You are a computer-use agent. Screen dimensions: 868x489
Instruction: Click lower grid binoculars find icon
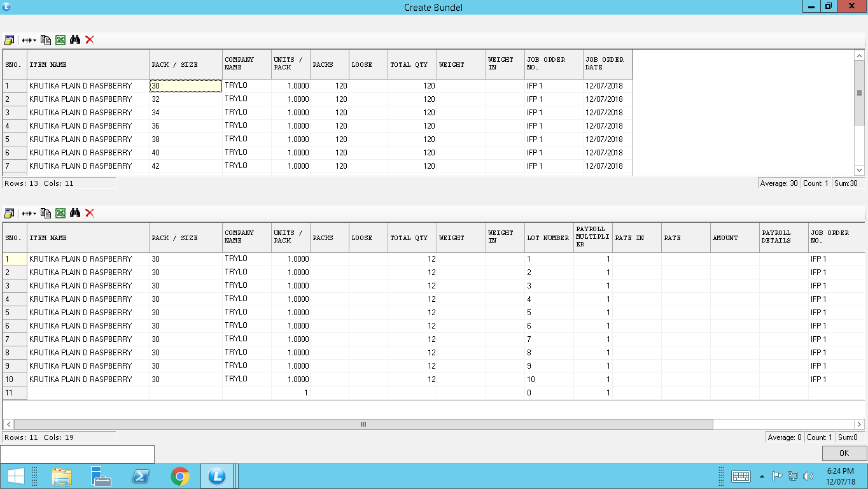pos(75,213)
